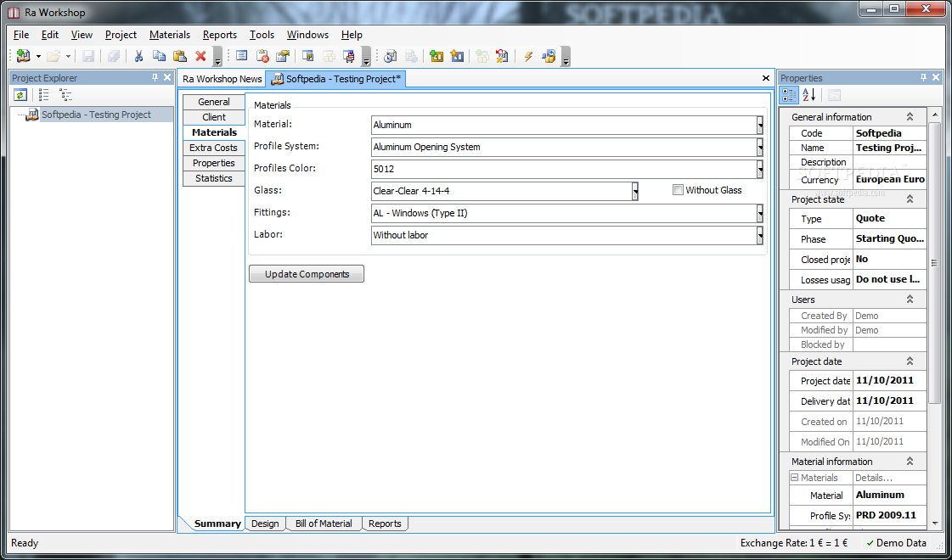Image resolution: width=952 pixels, height=560 pixels.
Task: Click the green plus add-window icon
Action: [436, 57]
